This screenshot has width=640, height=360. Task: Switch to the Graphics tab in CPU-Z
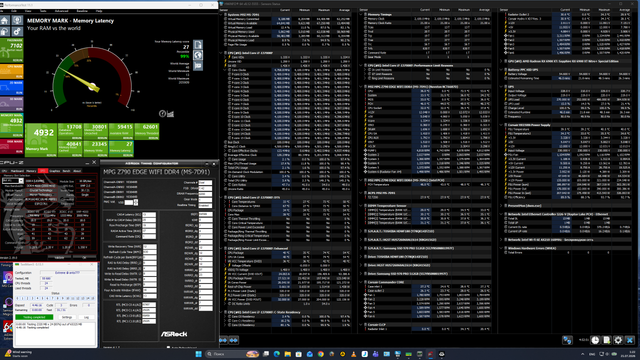(55, 171)
